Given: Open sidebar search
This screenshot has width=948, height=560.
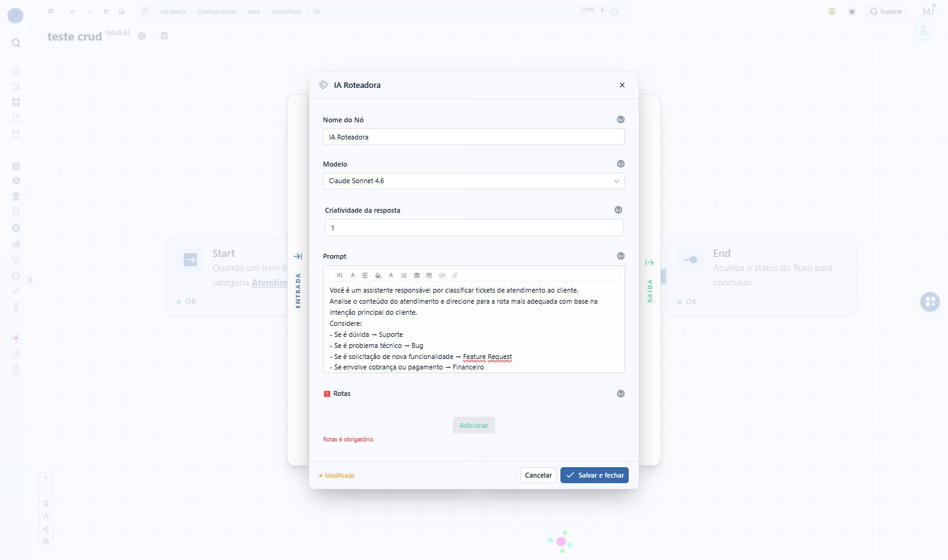Looking at the screenshot, I should click(16, 43).
